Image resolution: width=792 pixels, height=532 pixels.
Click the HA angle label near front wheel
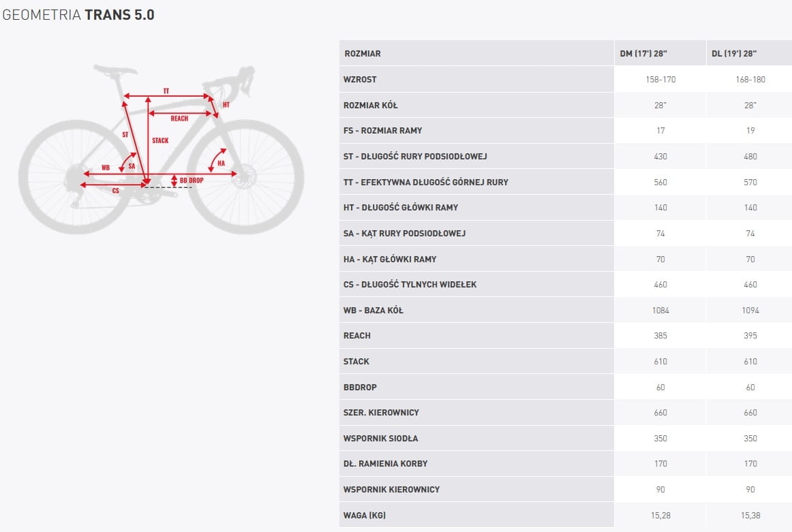(222, 163)
